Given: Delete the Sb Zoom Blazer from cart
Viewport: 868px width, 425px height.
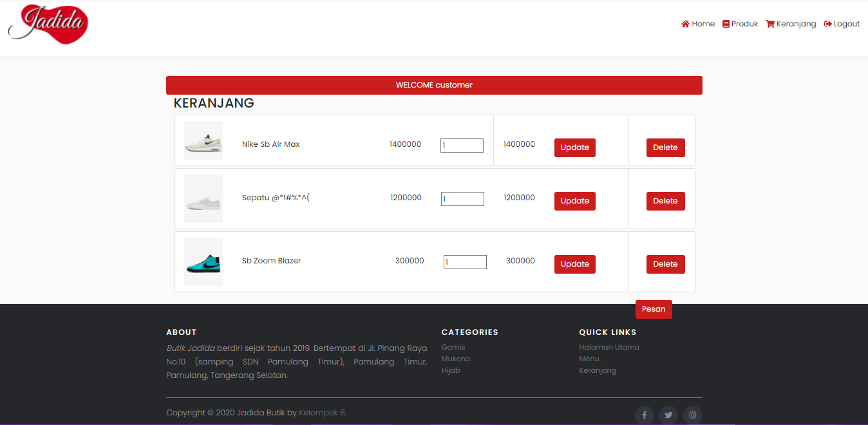Looking at the screenshot, I should [x=665, y=264].
